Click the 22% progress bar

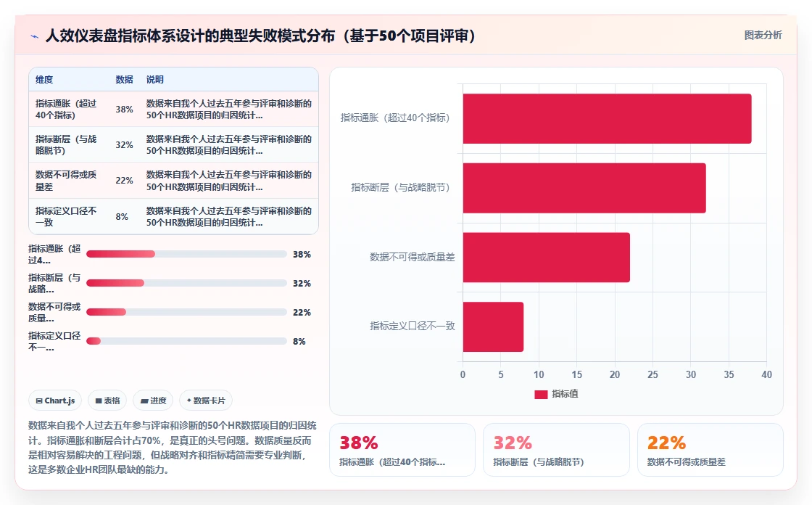tap(186, 312)
